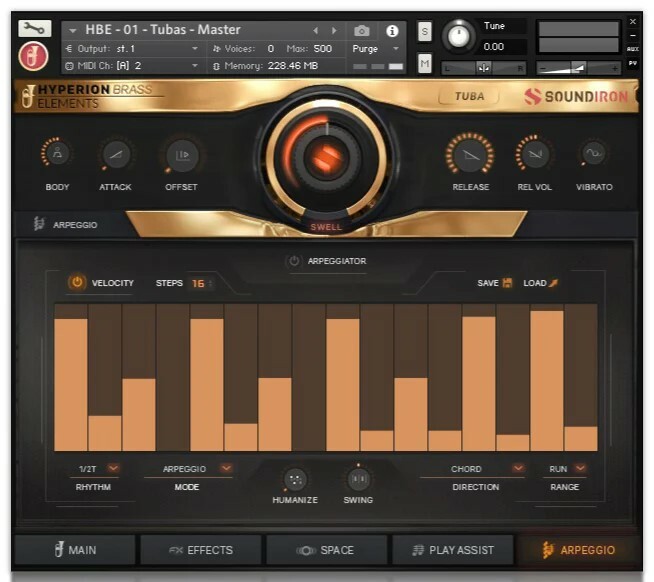Click the red instrument logo icon

tap(33, 56)
